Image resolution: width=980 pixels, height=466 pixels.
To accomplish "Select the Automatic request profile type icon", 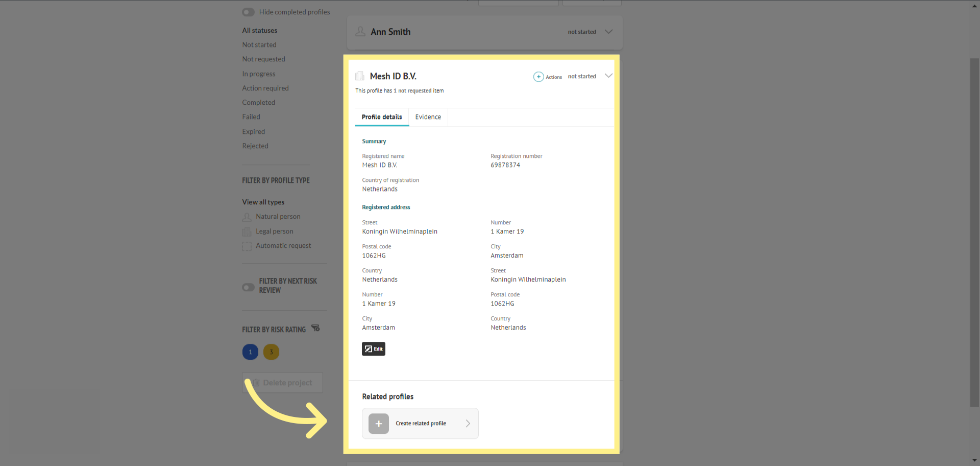I will click(x=247, y=246).
